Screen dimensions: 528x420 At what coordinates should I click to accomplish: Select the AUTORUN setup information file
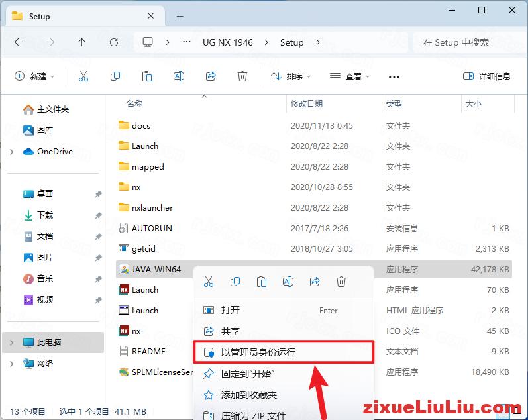pyautogui.click(x=123, y=228)
